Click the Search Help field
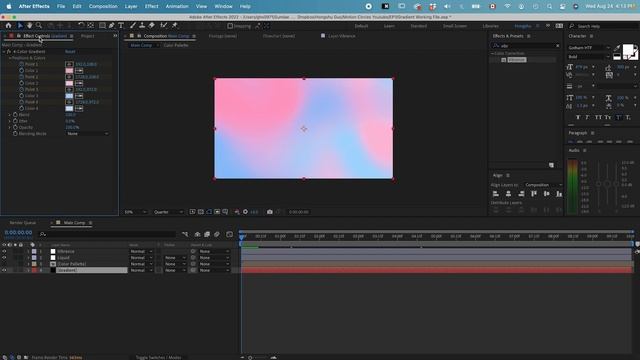This screenshot has height=360, width=640. tap(602, 26)
